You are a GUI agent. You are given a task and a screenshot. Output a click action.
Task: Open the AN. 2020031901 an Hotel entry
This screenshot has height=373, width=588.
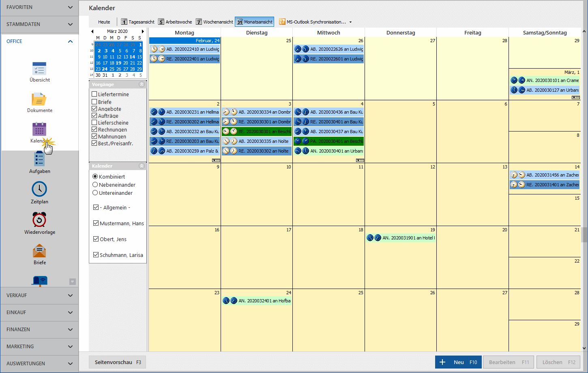[x=401, y=238]
